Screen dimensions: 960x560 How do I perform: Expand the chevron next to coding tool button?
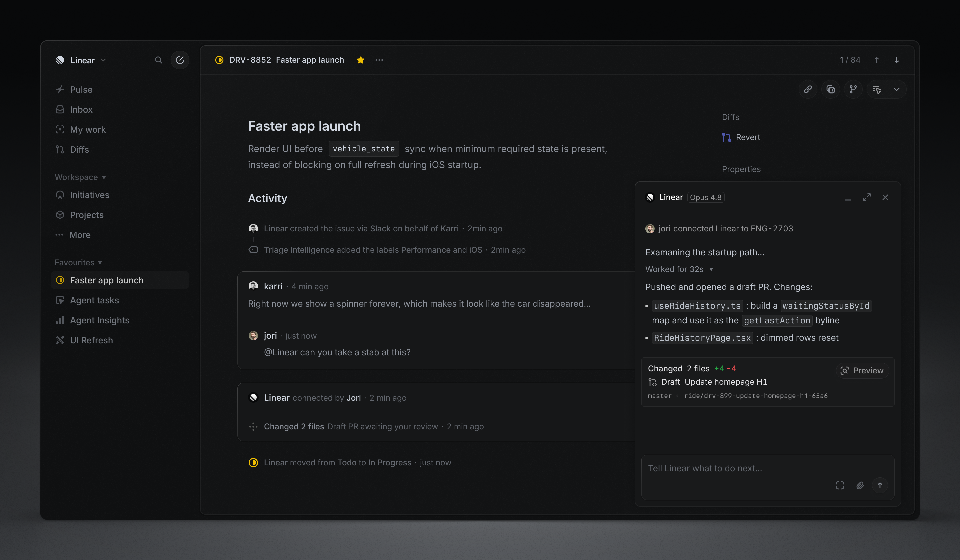coord(896,90)
